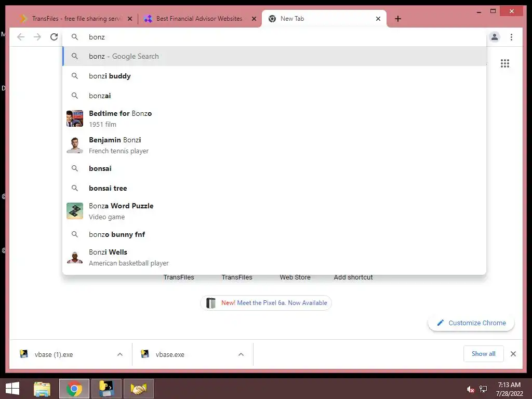
Task: Click the Add shortcut tile
Action: [353, 277]
